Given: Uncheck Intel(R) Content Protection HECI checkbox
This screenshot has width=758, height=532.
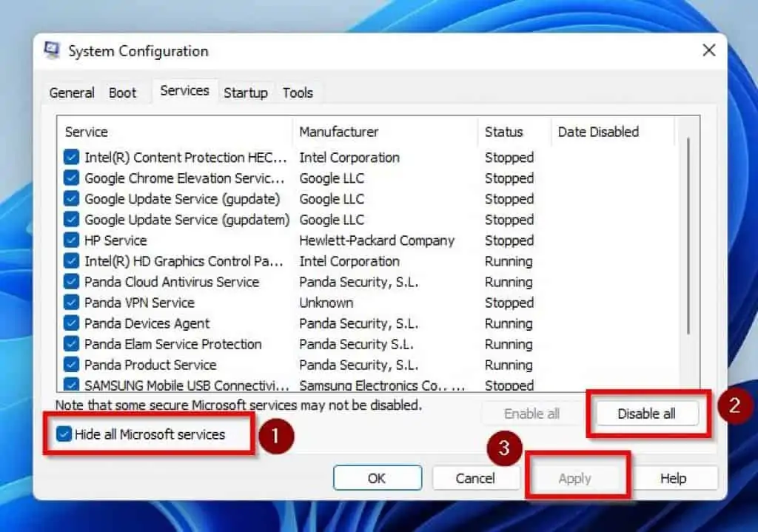Looking at the screenshot, I should [x=71, y=158].
